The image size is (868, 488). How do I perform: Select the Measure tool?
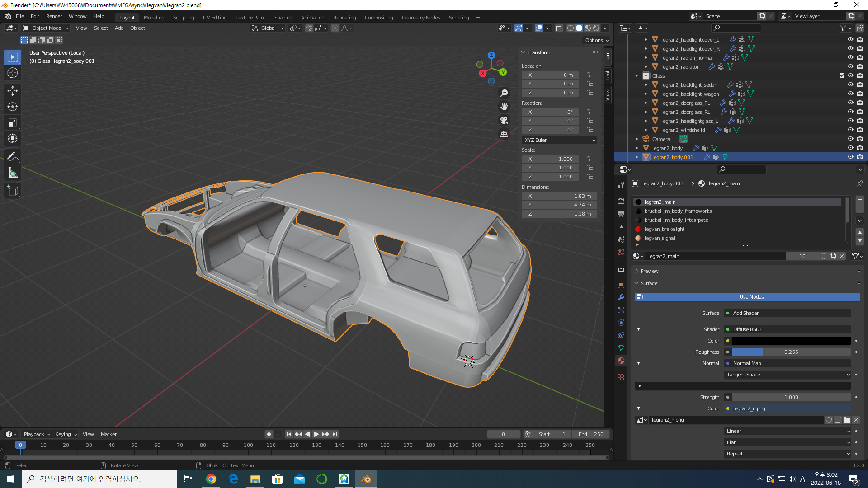pos(13,173)
